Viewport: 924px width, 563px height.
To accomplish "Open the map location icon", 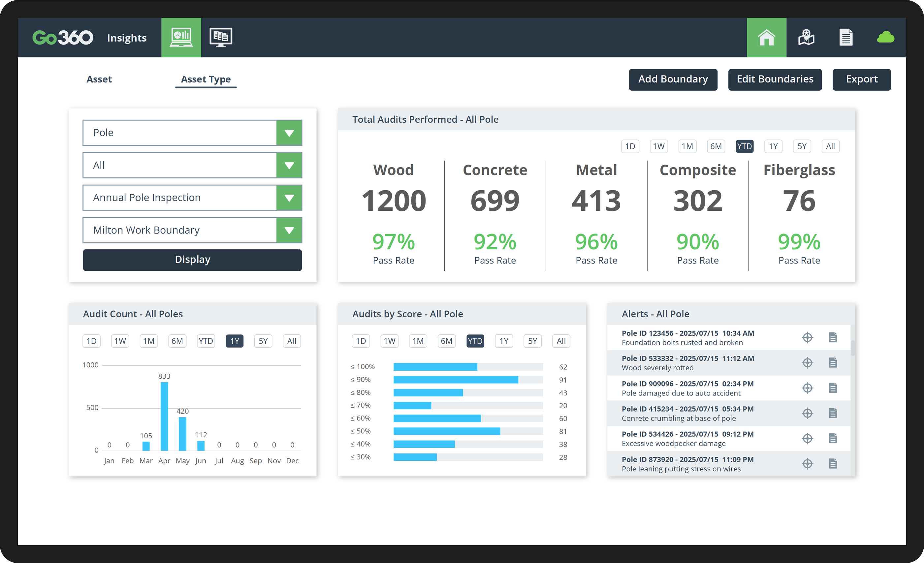I will pyautogui.click(x=806, y=38).
